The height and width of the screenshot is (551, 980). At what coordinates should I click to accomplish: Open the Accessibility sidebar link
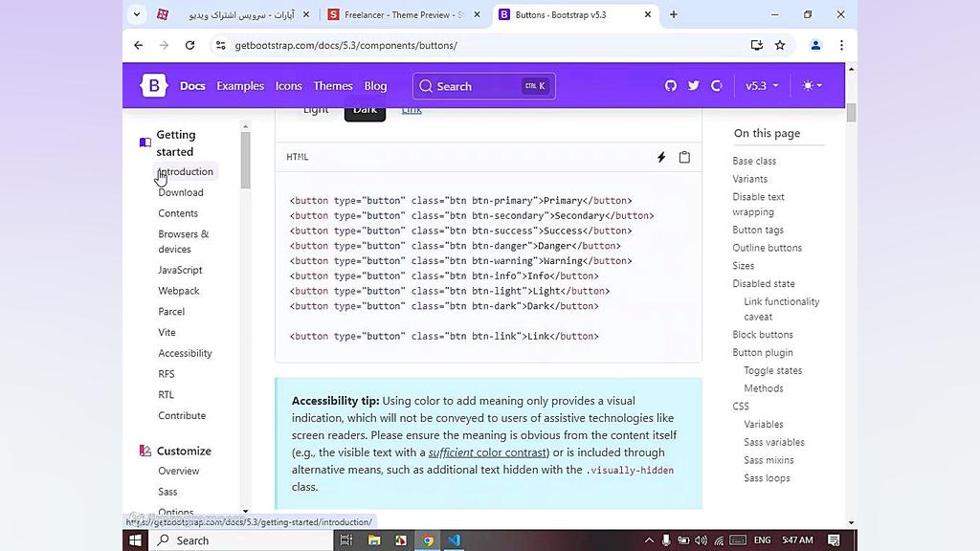pos(185,353)
